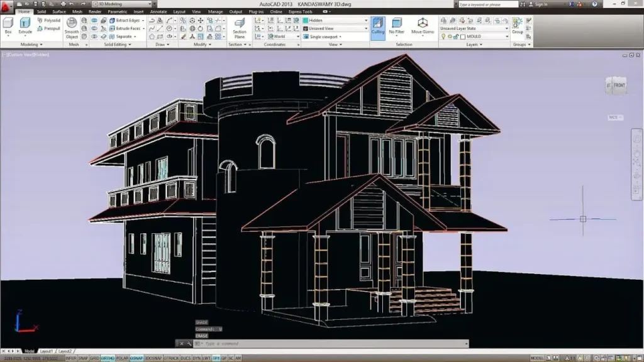The height and width of the screenshot is (362, 644).
Task: Select the Extrude tool
Action: (25, 25)
